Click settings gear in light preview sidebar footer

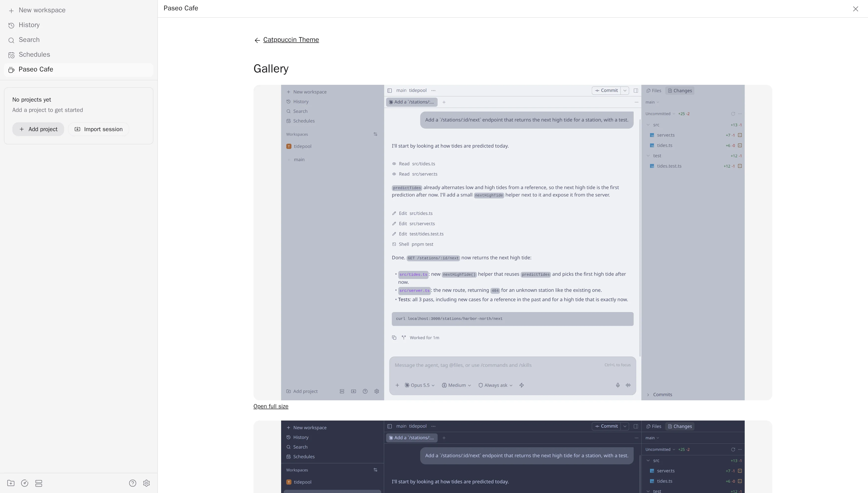[x=377, y=391]
